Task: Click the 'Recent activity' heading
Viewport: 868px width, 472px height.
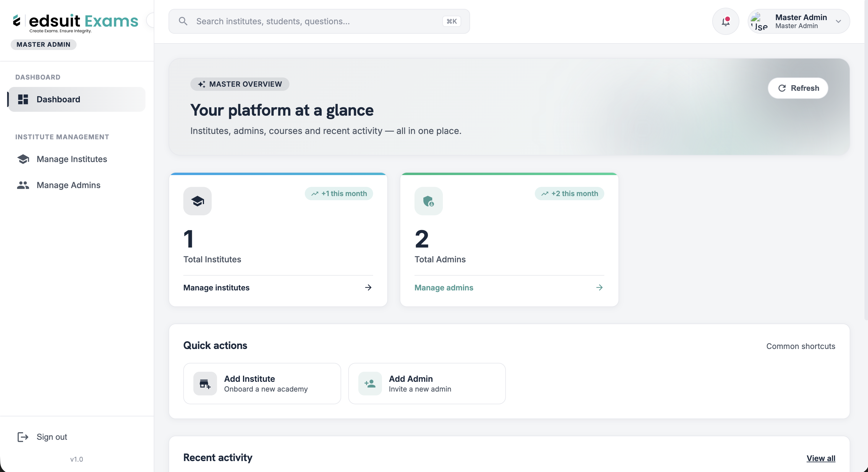Action: pos(218,458)
